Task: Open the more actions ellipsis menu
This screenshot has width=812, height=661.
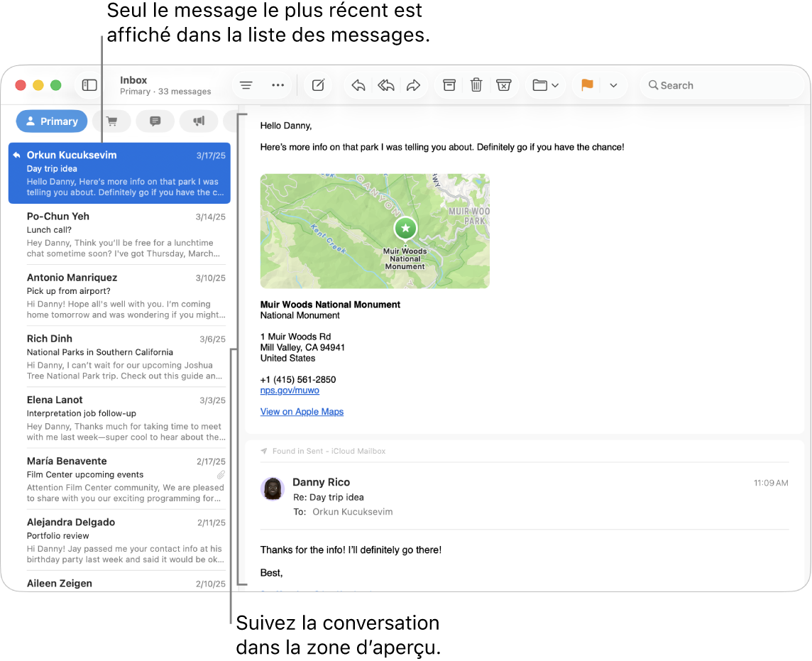Action: [x=278, y=84]
